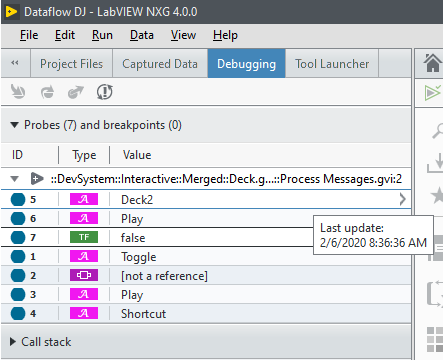
Task: Select the false value of probe 7
Action: (133, 238)
